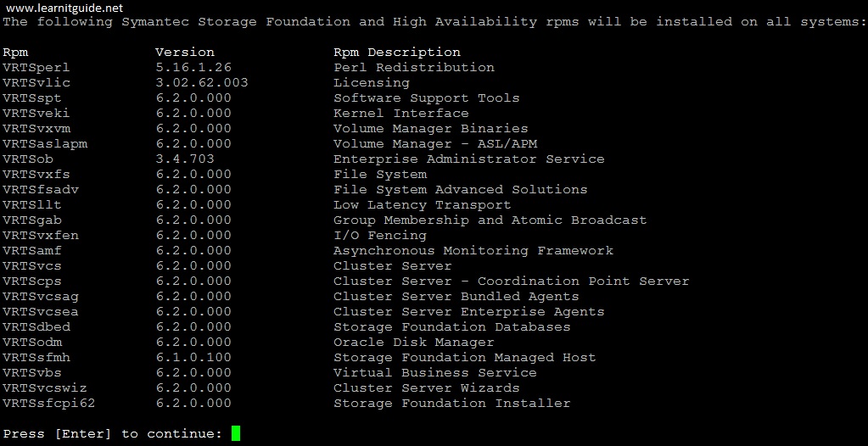
Task: Click version 3.4.703 of VRTSob
Action: click(185, 159)
